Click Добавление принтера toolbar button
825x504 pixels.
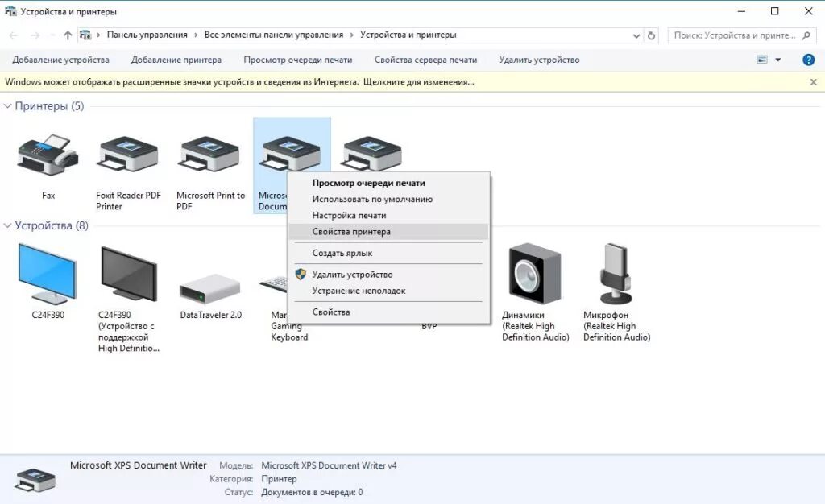pyautogui.click(x=176, y=60)
